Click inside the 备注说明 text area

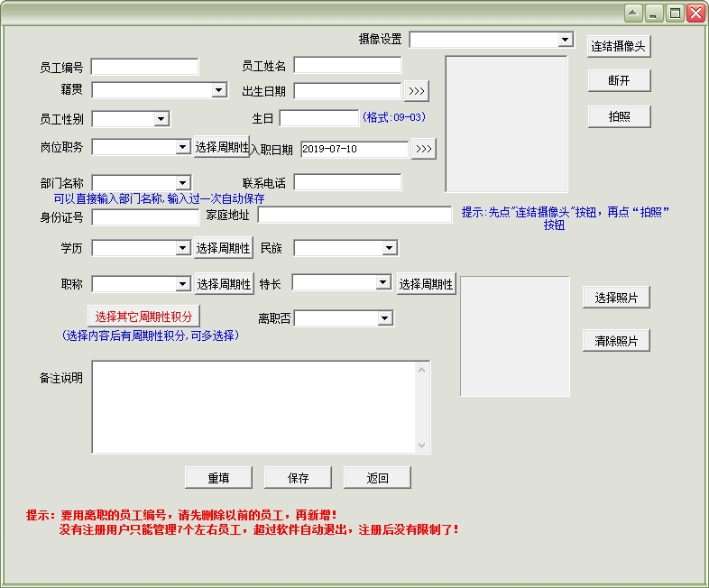[253, 407]
